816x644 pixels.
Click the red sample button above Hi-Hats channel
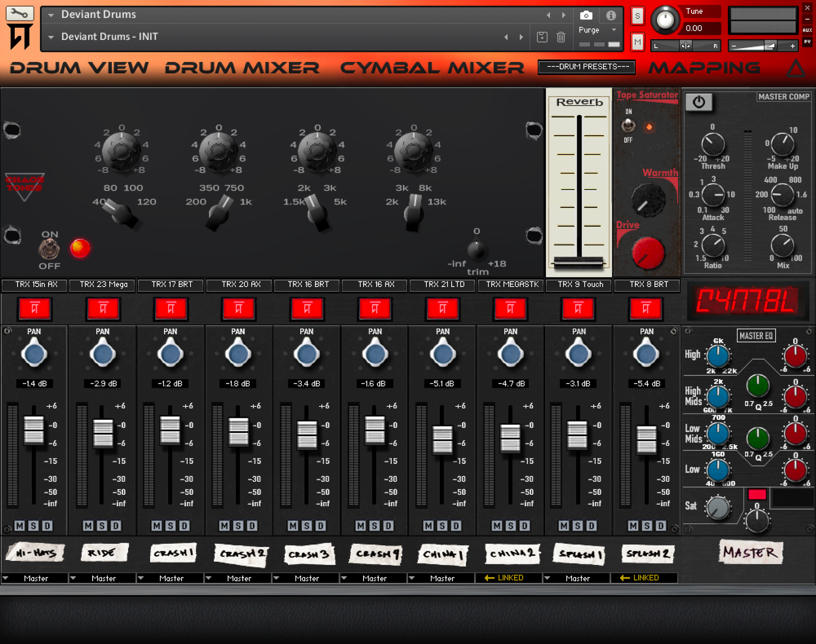[35, 308]
